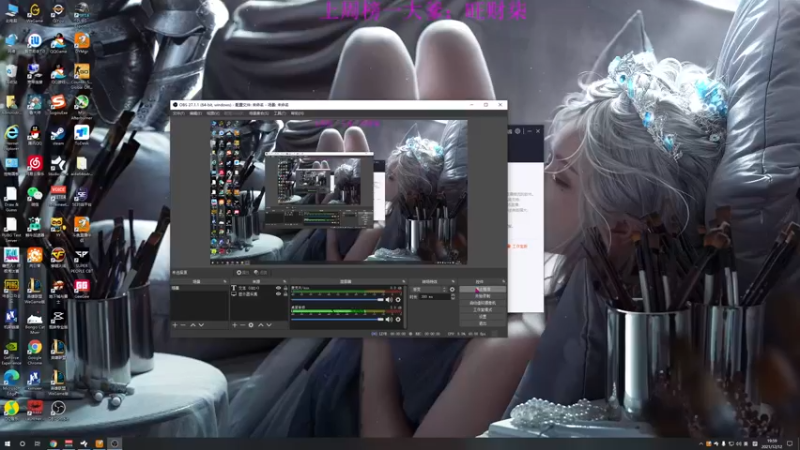800x450 pixels.
Task: Adjust transition duration 300 ms stepper
Action: coord(453,296)
